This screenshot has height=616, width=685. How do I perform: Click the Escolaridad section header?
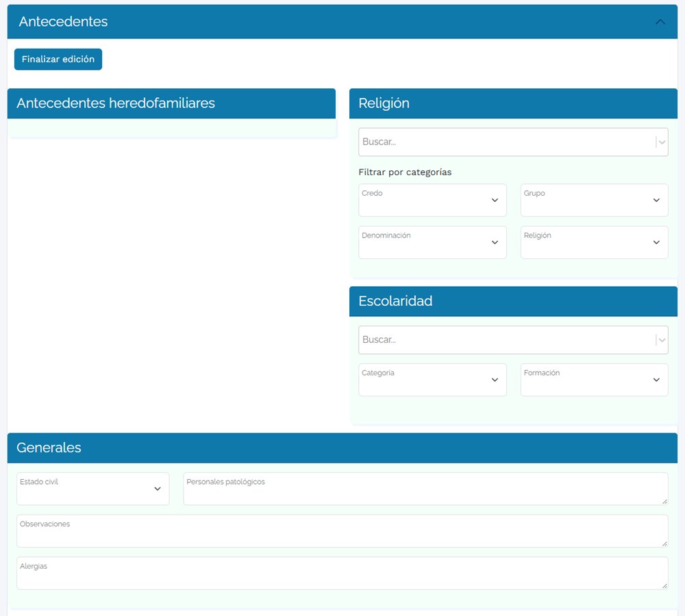[x=513, y=301]
